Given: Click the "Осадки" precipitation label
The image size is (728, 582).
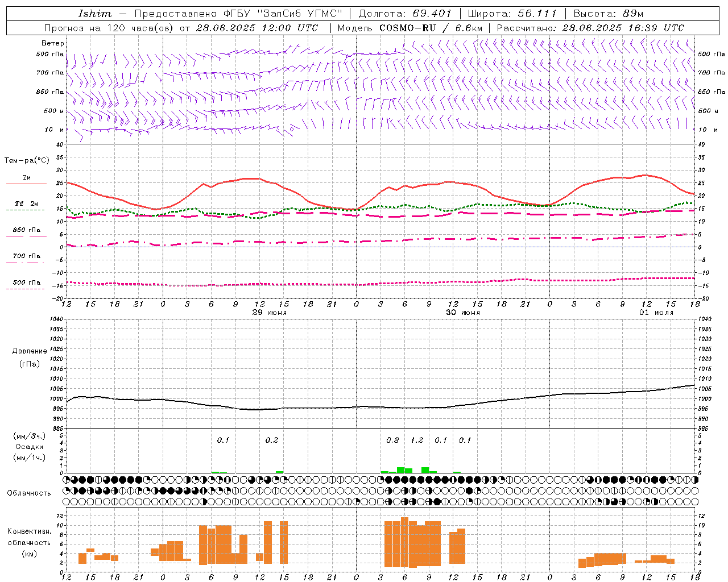Looking at the screenshot, I should point(29,447).
